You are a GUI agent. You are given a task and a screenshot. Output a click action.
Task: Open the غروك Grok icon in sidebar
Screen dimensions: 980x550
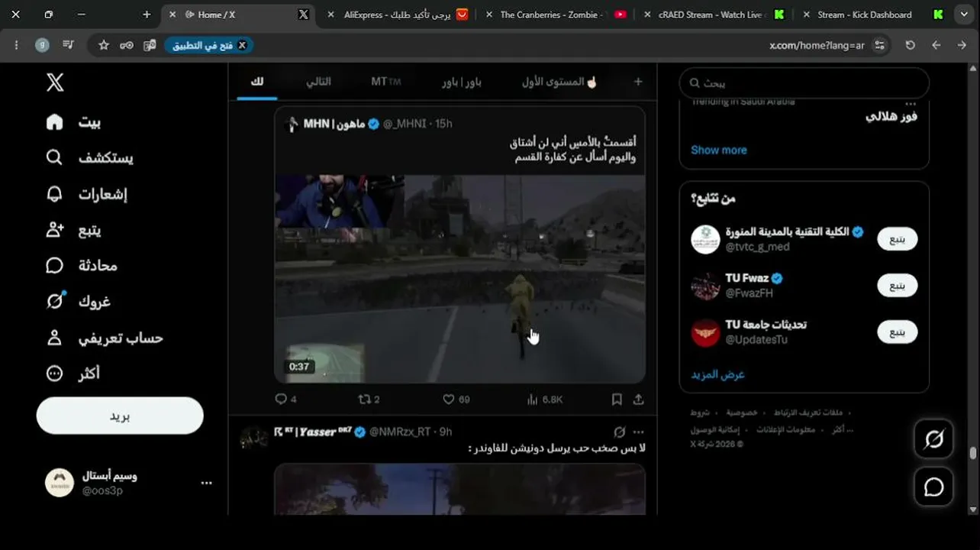pyautogui.click(x=55, y=301)
